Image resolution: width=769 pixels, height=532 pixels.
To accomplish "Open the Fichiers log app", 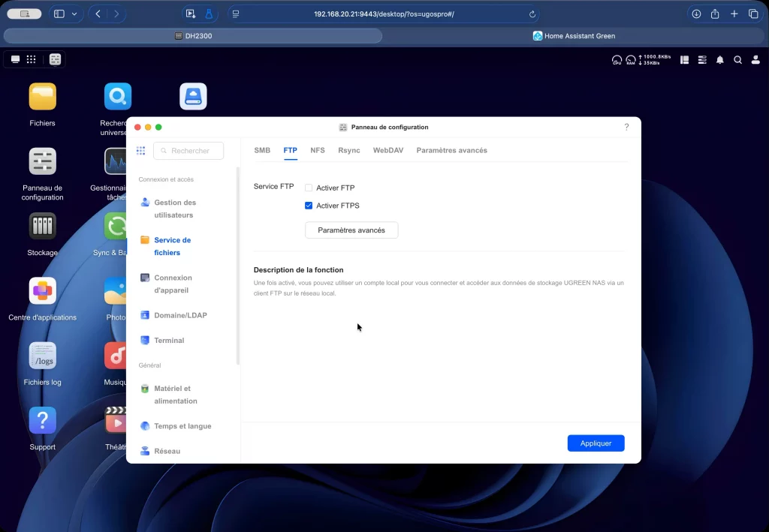I will coord(42,356).
